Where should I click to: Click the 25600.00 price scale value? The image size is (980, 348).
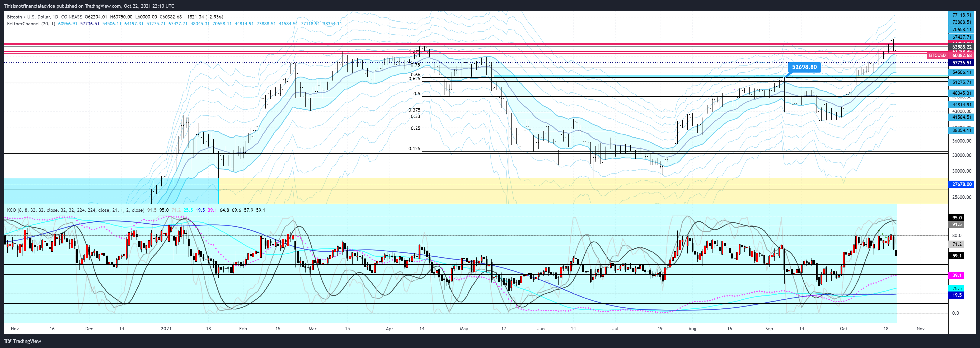point(962,197)
